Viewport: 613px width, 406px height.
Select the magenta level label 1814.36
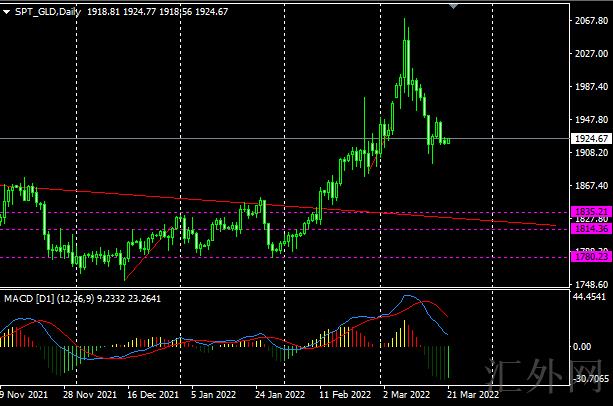[591, 229]
